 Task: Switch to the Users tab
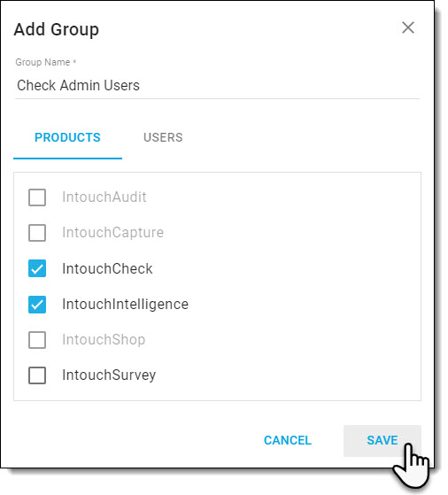click(163, 137)
